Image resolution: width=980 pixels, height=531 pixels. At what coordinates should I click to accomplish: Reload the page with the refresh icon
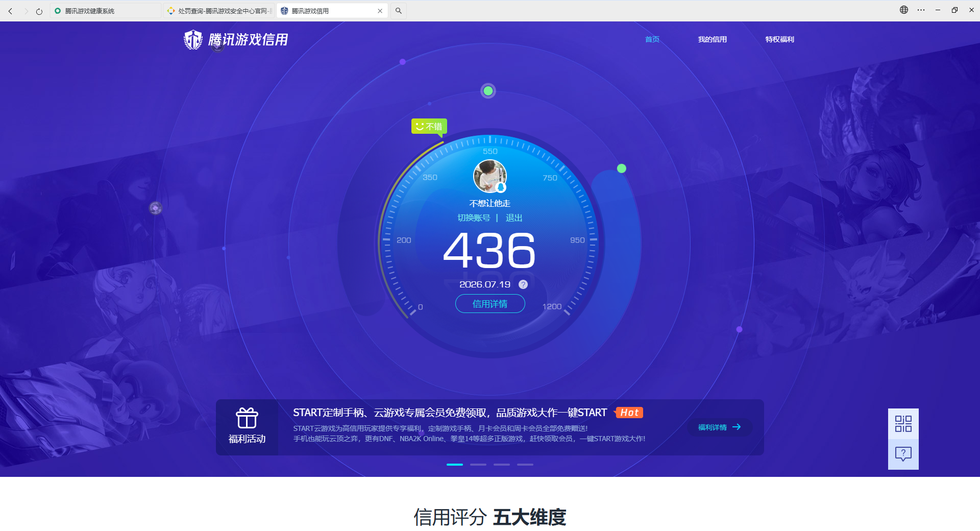(39, 11)
